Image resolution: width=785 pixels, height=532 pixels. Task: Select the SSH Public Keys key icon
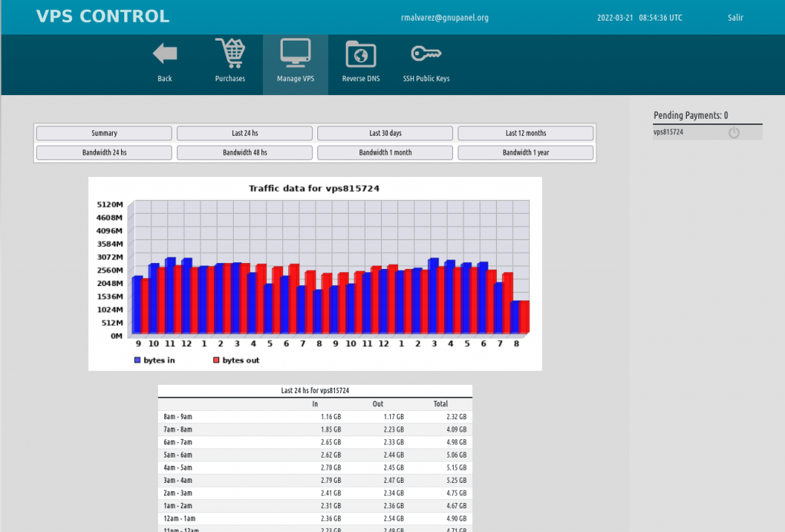425,54
